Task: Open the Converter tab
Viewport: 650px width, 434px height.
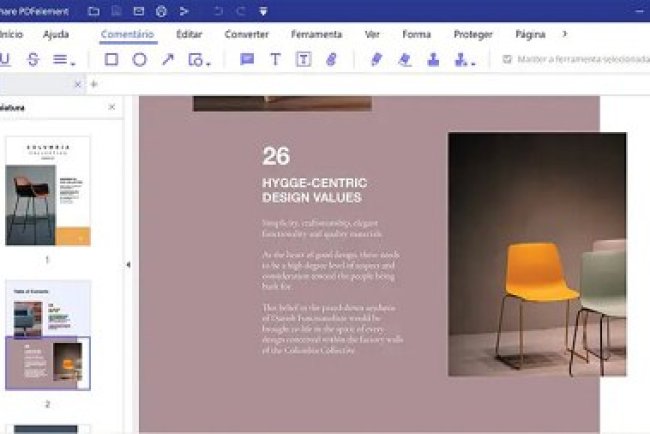Action: tap(246, 34)
